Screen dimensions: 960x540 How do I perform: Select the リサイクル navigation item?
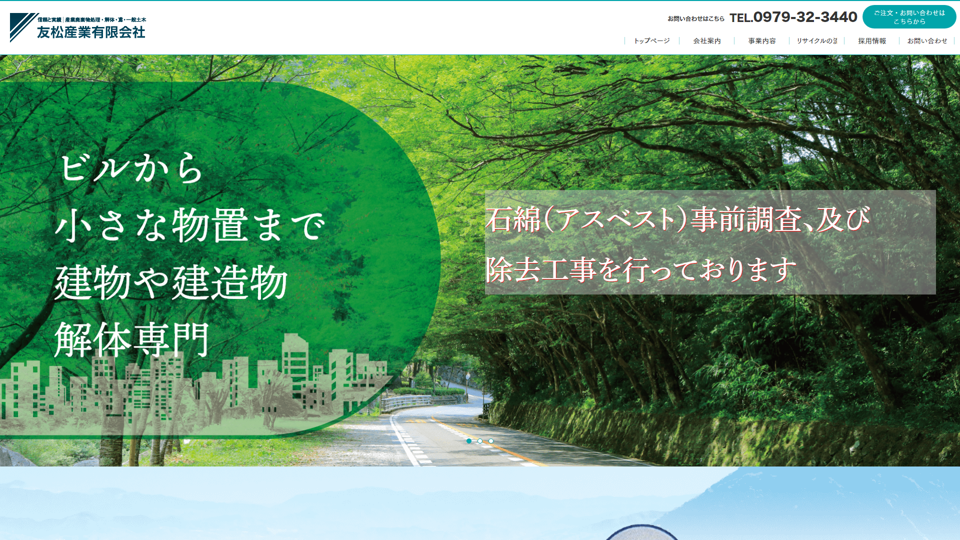pyautogui.click(x=817, y=41)
